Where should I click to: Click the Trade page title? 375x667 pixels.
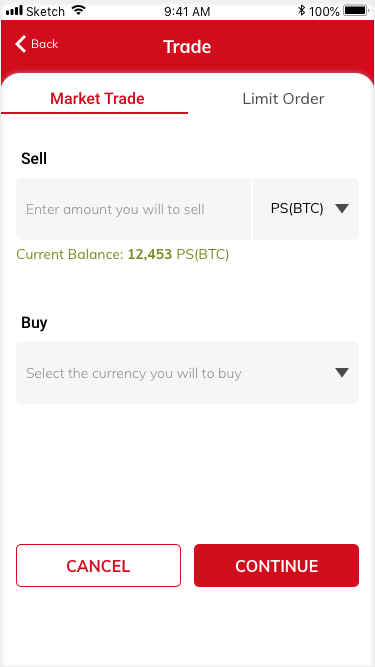point(187,46)
